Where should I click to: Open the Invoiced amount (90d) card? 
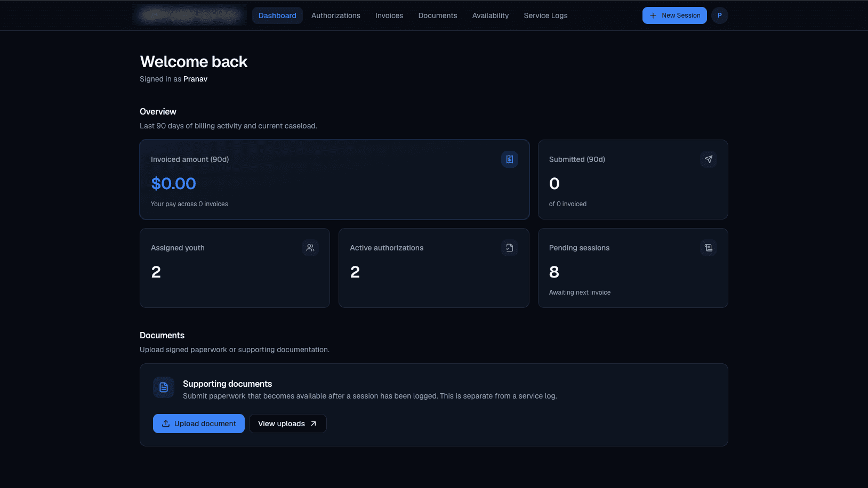click(x=334, y=180)
